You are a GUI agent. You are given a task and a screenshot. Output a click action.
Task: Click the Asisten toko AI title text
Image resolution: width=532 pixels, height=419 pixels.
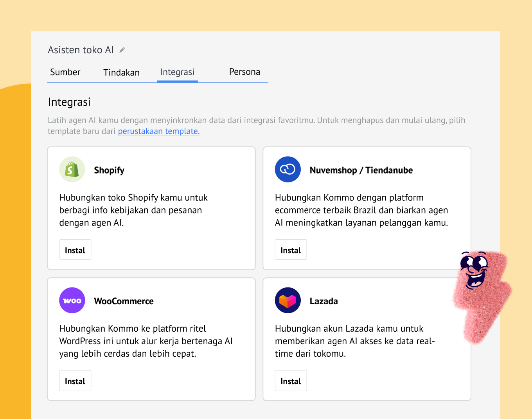(81, 50)
